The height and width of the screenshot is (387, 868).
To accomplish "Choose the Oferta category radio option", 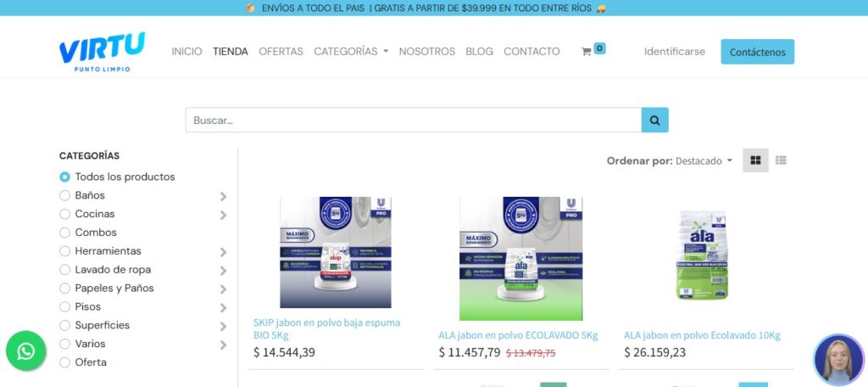I will (65, 362).
